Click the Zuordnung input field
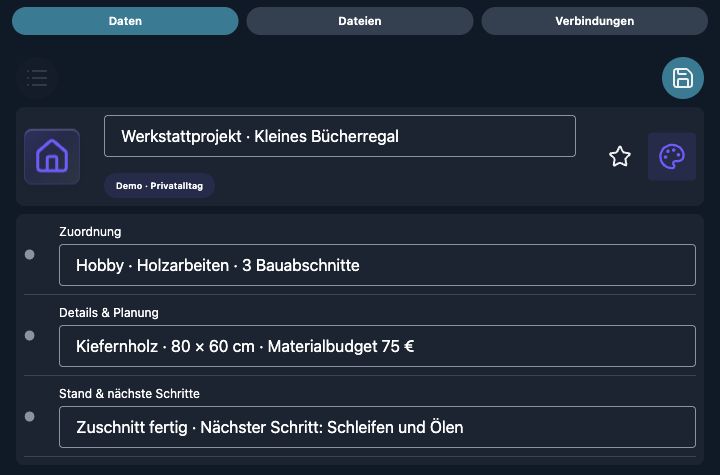Screen dimensions: 720x475 377,265
